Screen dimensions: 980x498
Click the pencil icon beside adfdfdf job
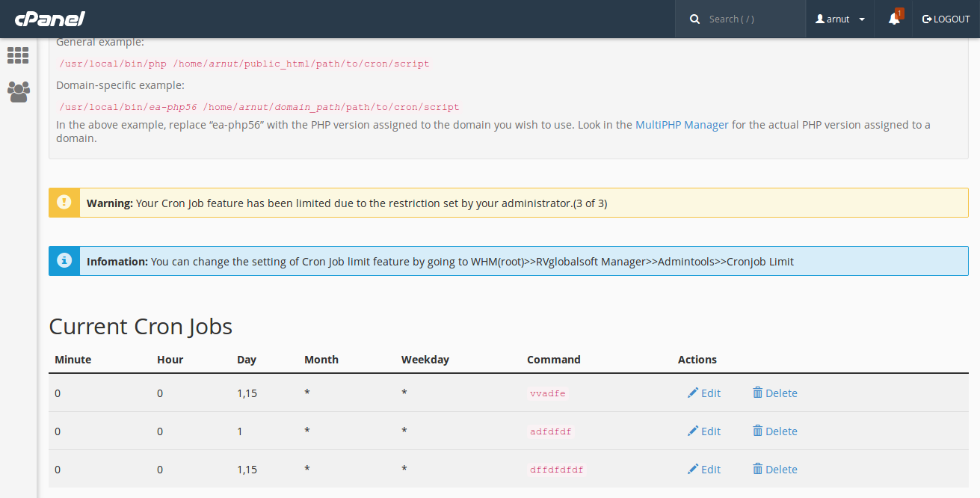pyautogui.click(x=694, y=431)
